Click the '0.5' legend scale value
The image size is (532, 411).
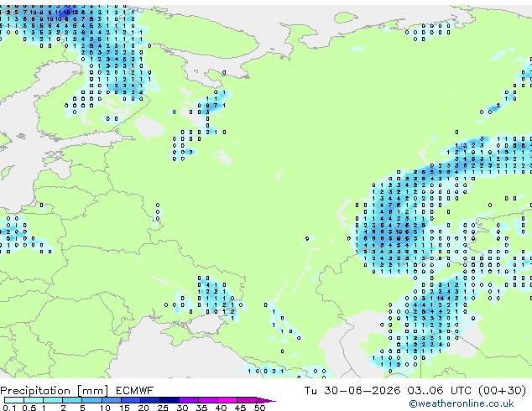29,408
